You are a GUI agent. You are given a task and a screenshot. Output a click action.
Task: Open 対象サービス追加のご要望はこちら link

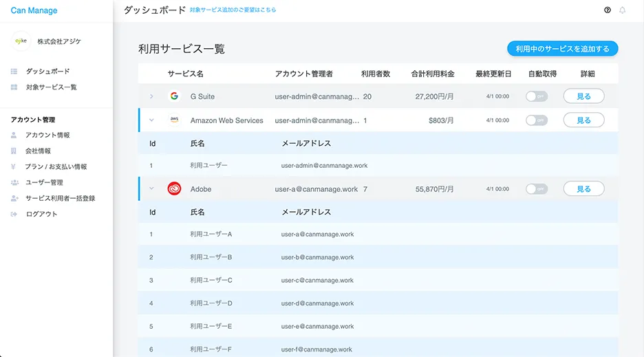[233, 10]
